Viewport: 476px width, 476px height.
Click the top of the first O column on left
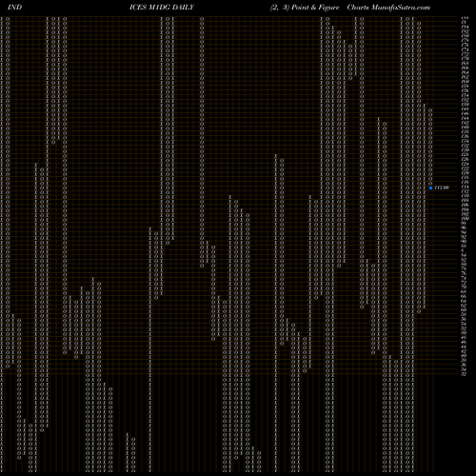click(8, 19)
